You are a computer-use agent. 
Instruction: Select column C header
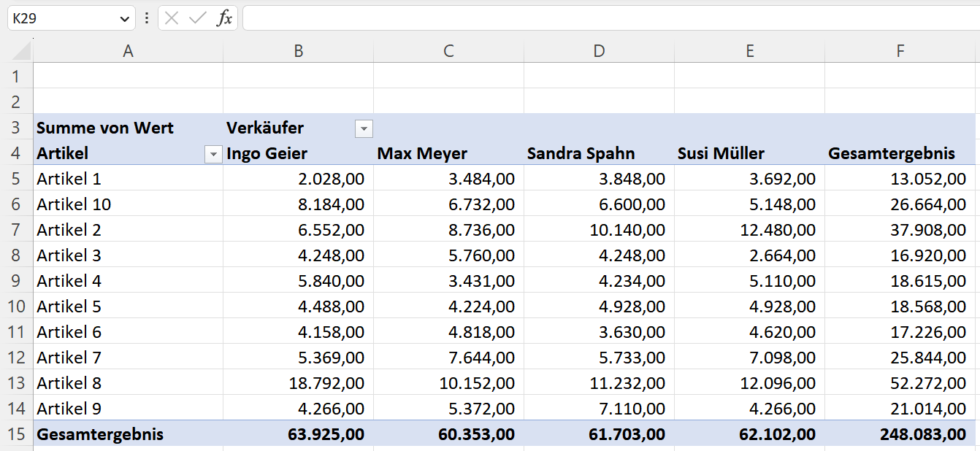(x=448, y=50)
